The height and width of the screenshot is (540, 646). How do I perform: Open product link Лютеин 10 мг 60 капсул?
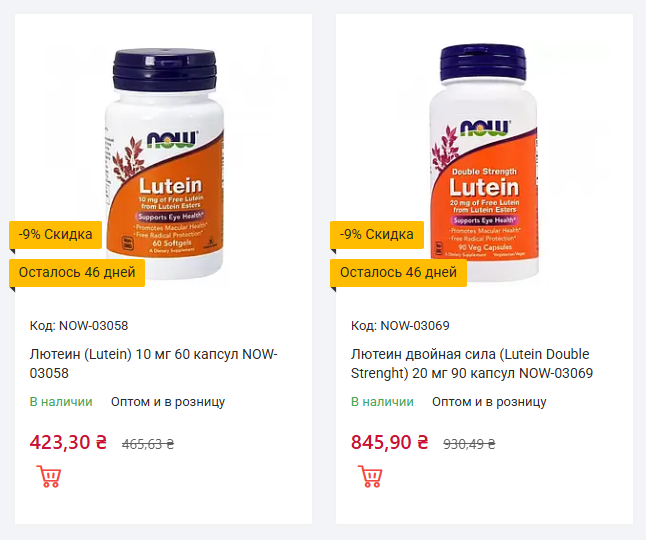coord(154,364)
